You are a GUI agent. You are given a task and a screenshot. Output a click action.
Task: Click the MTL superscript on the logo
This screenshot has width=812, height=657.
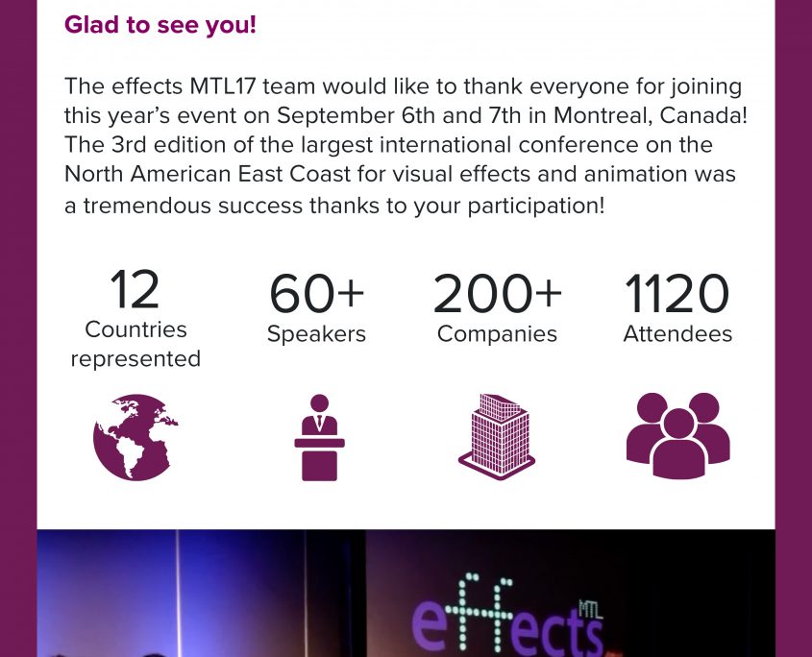tap(590, 609)
